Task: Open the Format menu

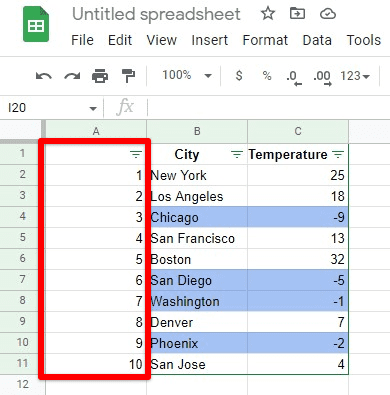Action: tap(265, 40)
